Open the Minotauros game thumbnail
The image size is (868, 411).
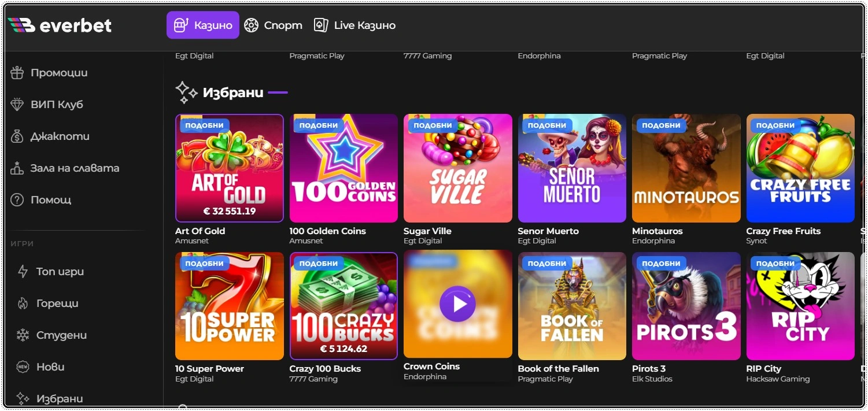[x=686, y=168]
